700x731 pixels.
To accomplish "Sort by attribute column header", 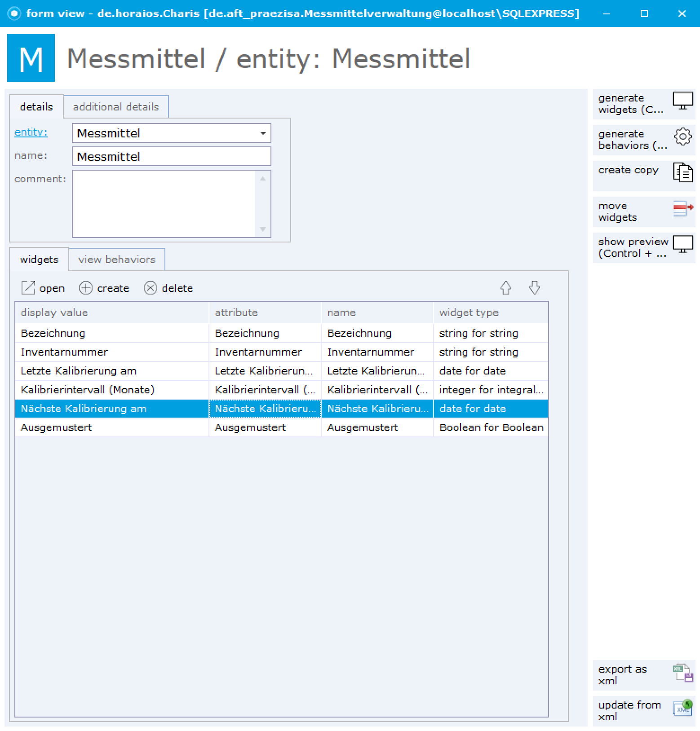I will click(x=265, y=313).
